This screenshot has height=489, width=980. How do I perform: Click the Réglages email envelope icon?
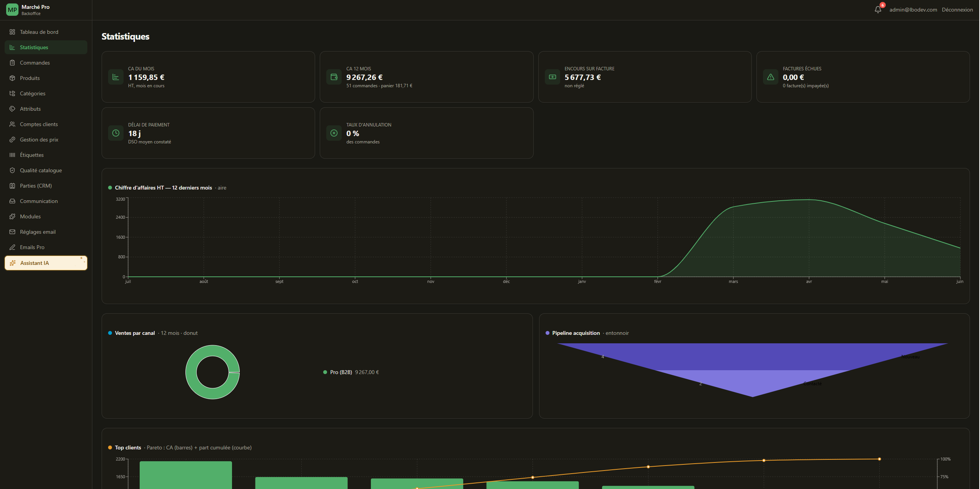click(x=12, y=232)
